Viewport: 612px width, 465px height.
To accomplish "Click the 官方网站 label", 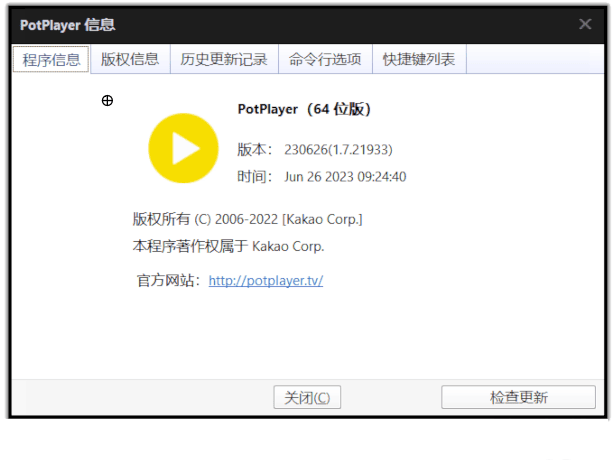I will (169, 281).
